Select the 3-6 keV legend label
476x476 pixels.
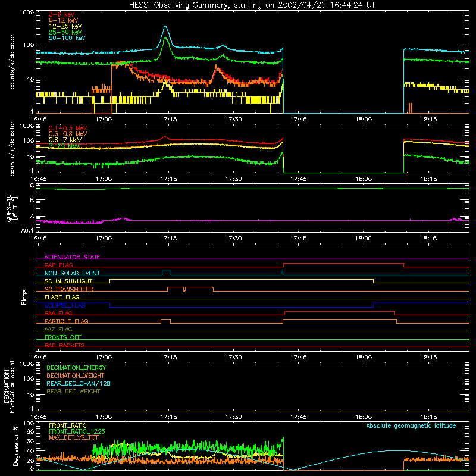61,14
